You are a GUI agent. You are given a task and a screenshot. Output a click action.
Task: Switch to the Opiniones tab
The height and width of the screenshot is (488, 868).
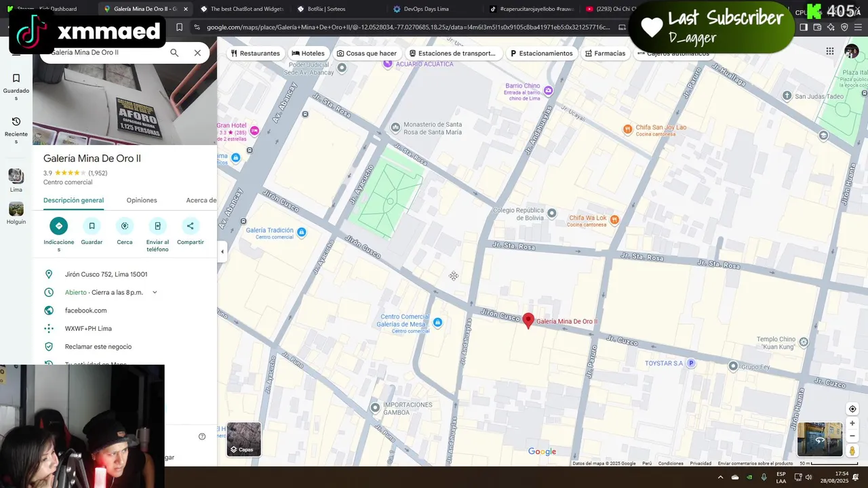click(x=142, y=200)
